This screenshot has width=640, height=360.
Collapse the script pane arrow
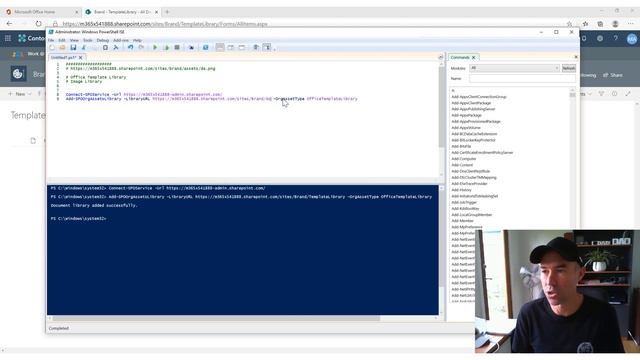point(440,58)
